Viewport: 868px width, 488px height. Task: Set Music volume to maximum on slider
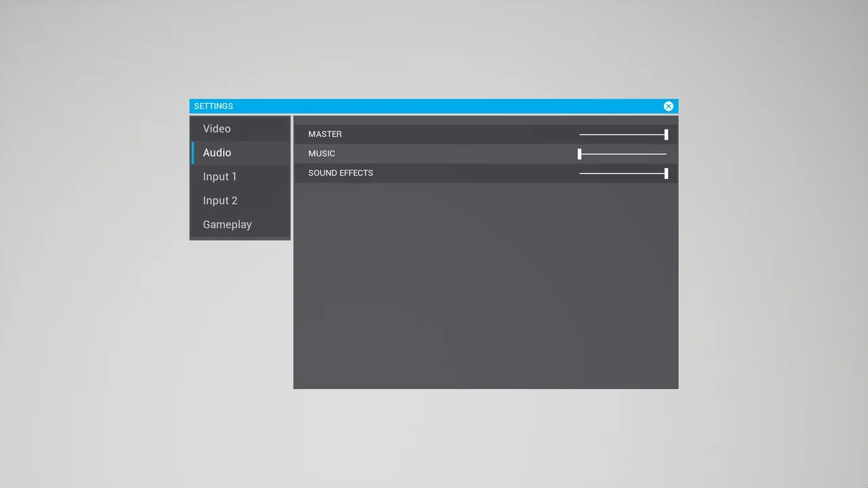click(666, 154)
